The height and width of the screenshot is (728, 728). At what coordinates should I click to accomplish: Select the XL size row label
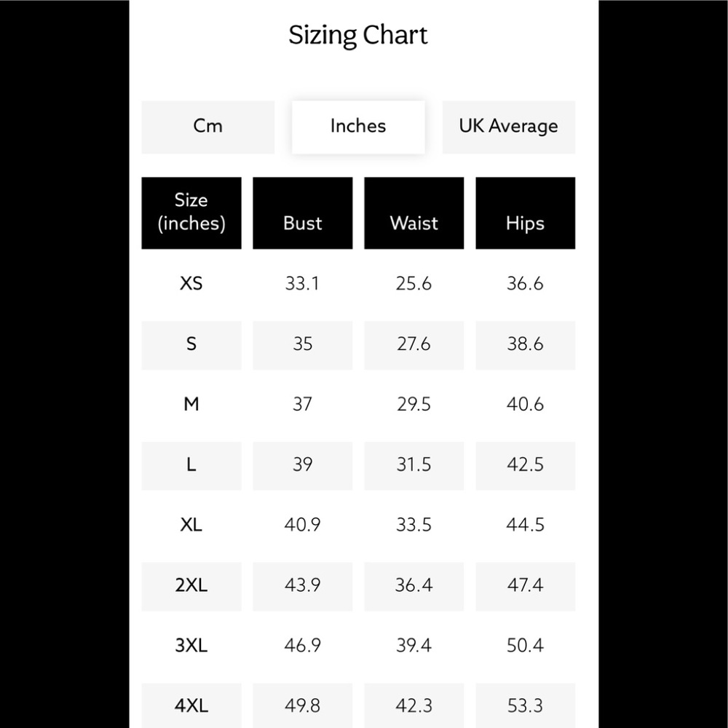[191, 525]
